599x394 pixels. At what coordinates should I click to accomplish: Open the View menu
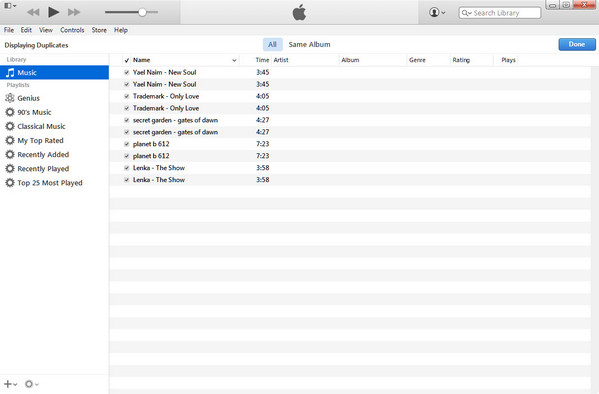click(x=46, y=30)
